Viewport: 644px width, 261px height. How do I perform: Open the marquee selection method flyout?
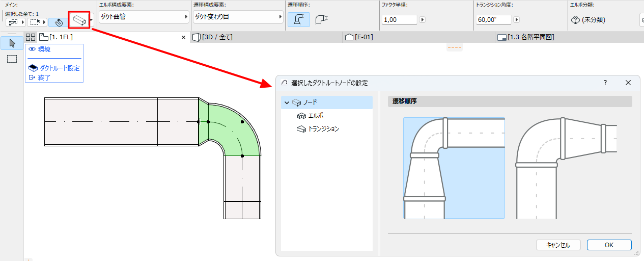[37, 22]
